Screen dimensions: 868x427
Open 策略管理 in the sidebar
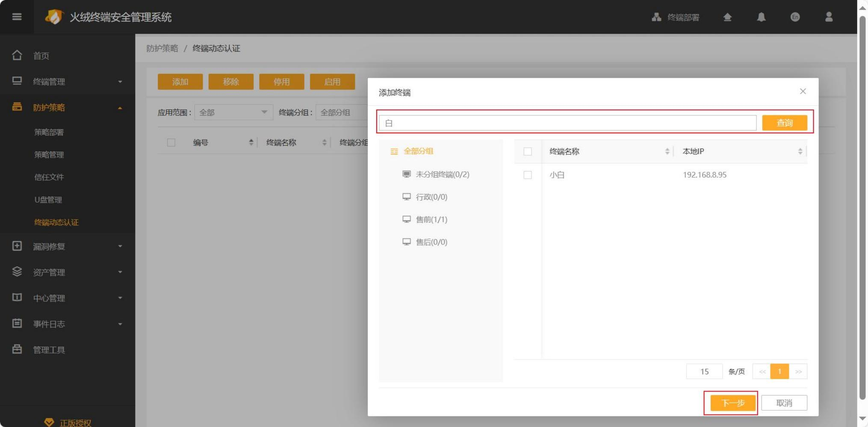[x=49, y=155]
